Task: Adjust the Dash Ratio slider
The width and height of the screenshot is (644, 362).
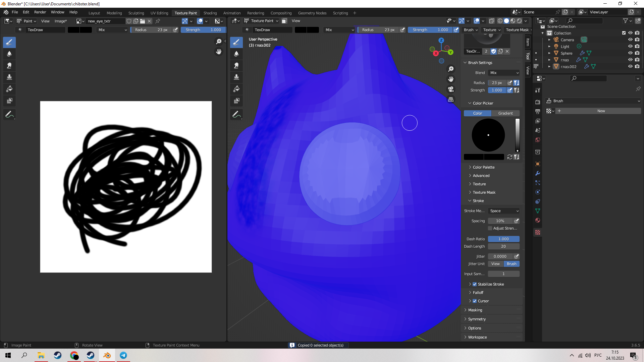Action: click(503, 239)
